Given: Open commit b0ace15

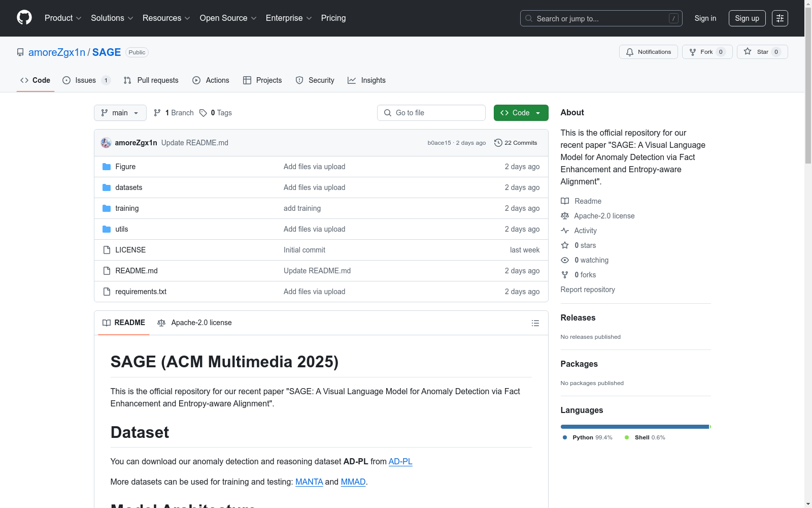Looking at the screenshot, I should [x=439, y=143].
